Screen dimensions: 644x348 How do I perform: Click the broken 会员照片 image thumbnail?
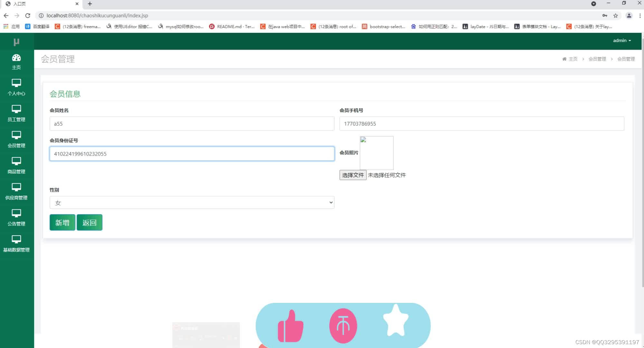click(x=376, y=153)
